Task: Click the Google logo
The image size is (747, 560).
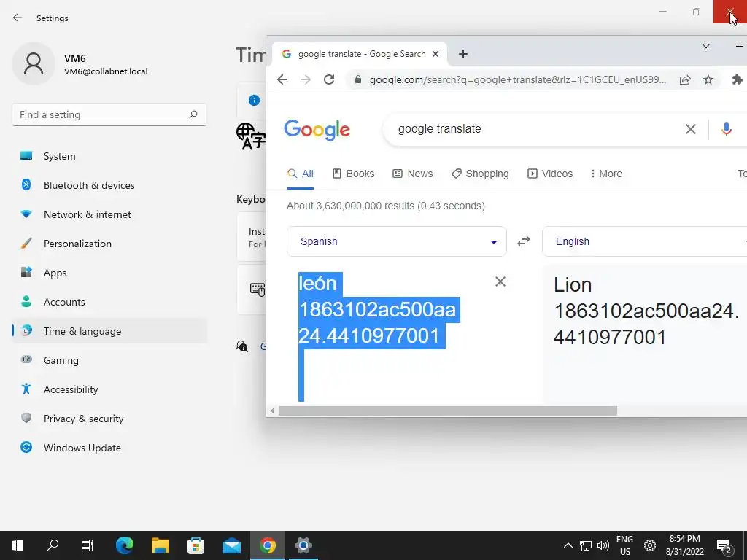Action: click(x=317, y=130)
